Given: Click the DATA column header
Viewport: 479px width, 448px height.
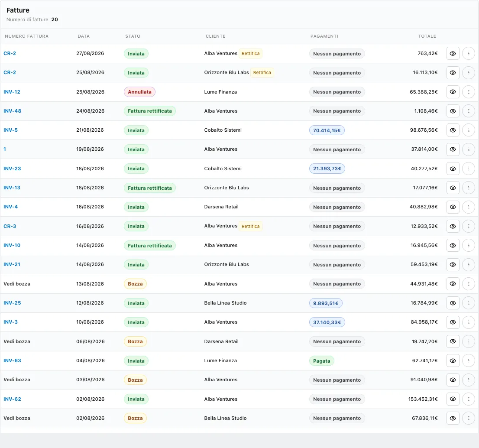Looking at the screenshot, I should (84, 36).
